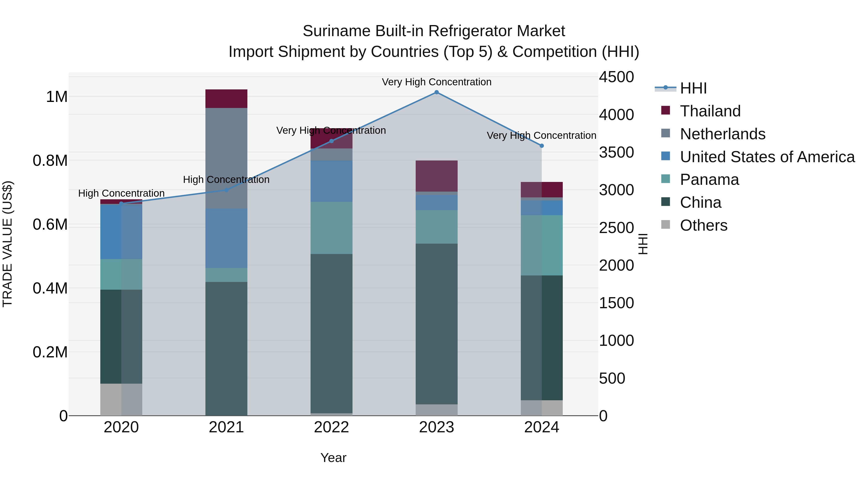Click the 'Year' x-axis title

click(x=334, y=458)
